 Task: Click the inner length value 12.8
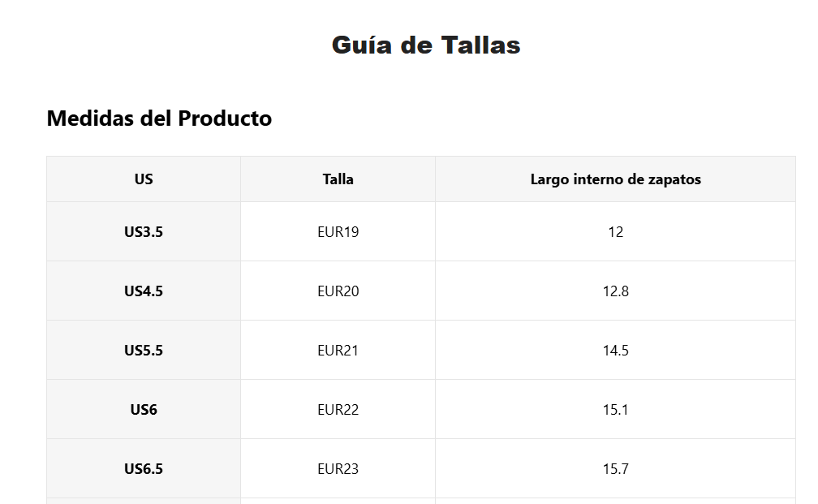[x=616, y=291]
